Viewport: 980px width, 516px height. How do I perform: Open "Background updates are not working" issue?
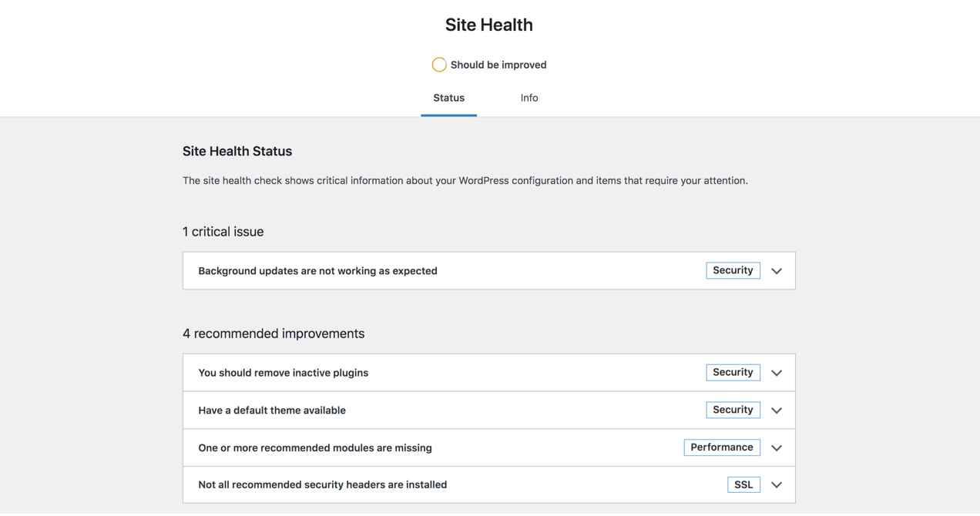(x=317, y=271)
